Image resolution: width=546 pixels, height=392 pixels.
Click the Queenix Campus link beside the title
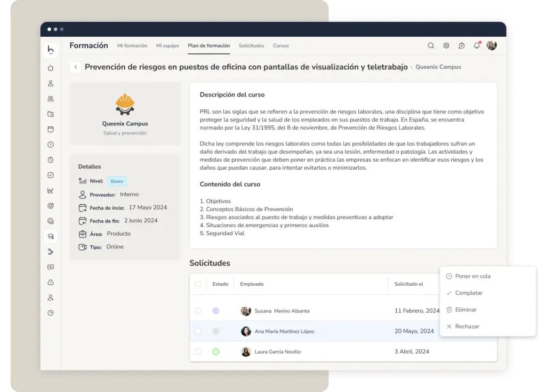click(x=438, y=67)
